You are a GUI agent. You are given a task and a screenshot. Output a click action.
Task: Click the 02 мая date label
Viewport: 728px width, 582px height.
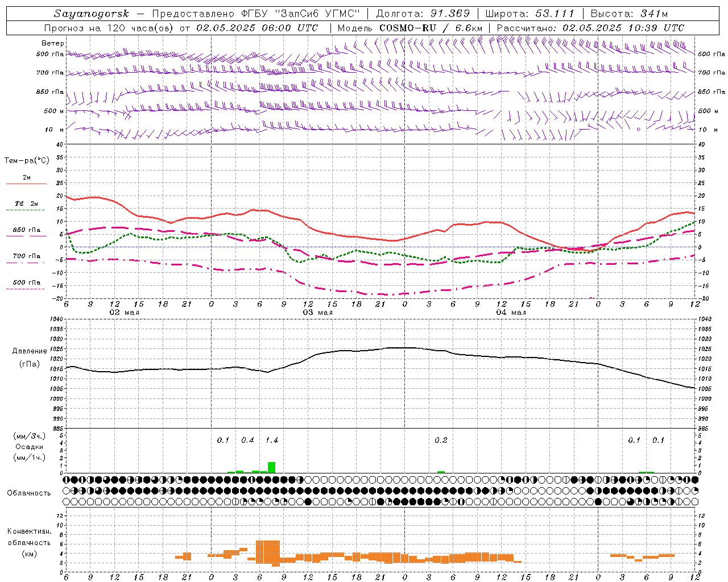tap(124, 313)
